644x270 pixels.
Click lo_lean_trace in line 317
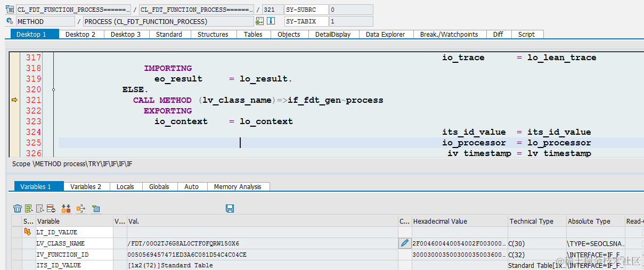point(562,58)
